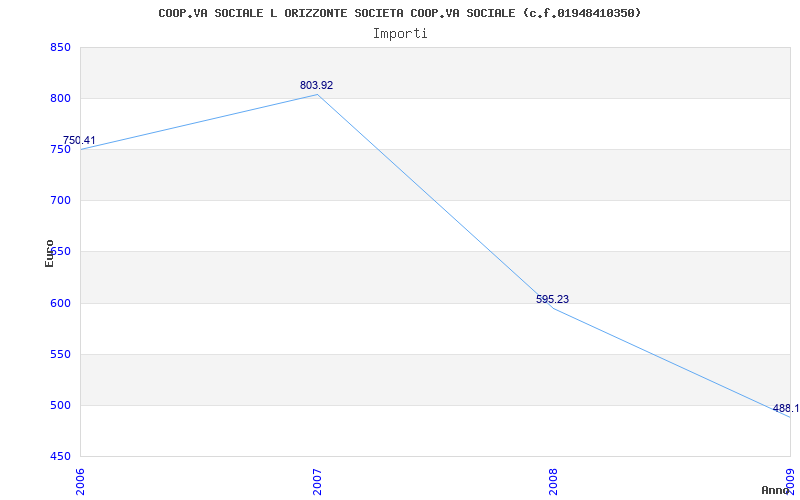The width and height of the screenshot is (800, 500).
Task: Click the Importi chart subtitle
Action: pyautogui.click(x=400, y=34)
